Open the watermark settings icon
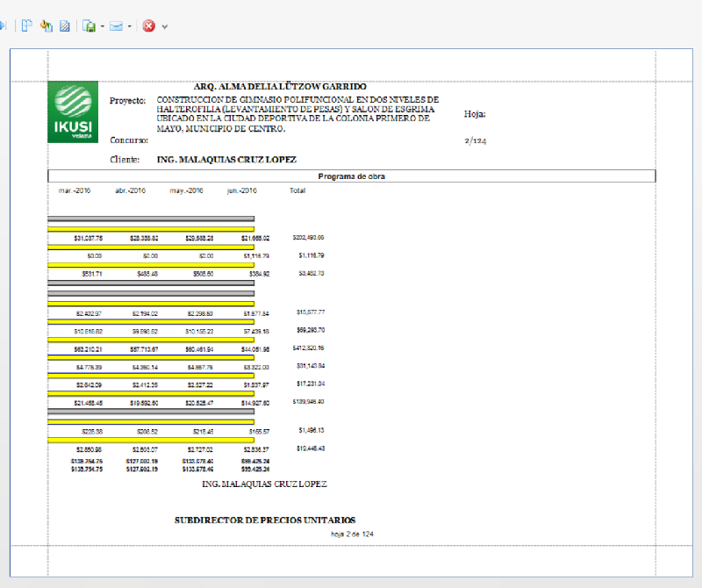702x588 pixels. [64, 26]
